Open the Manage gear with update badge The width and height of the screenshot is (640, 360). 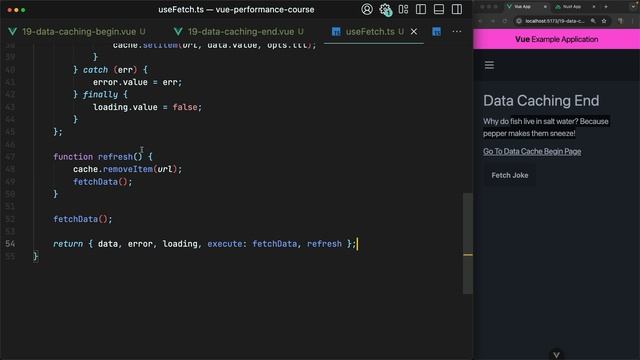tap(385, 9)
